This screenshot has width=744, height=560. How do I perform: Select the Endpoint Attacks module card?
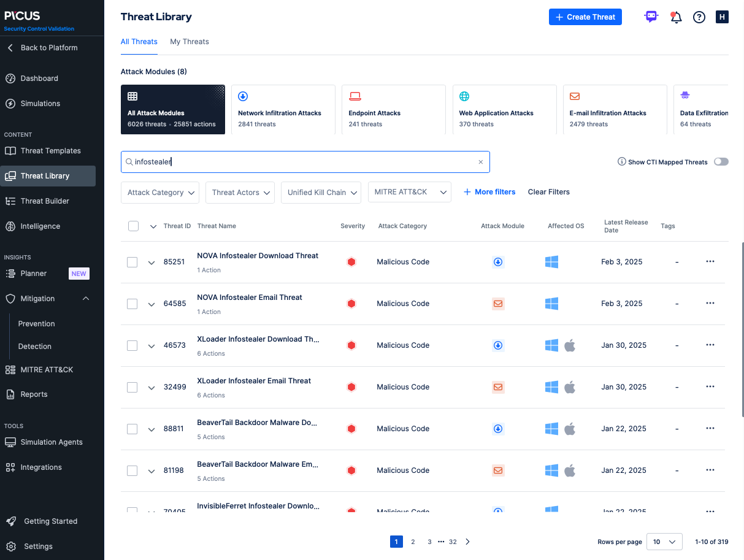tap(393, 110)
